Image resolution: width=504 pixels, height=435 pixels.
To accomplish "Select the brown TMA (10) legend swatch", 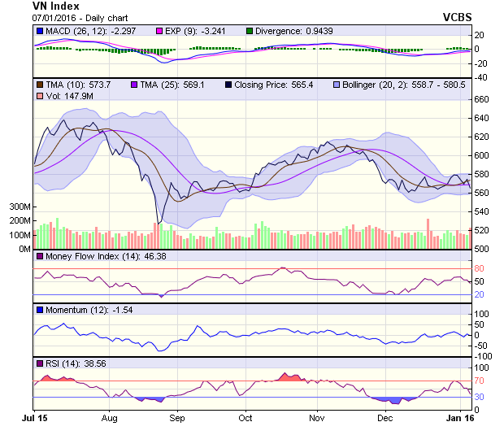I will [x=39, y=85].
